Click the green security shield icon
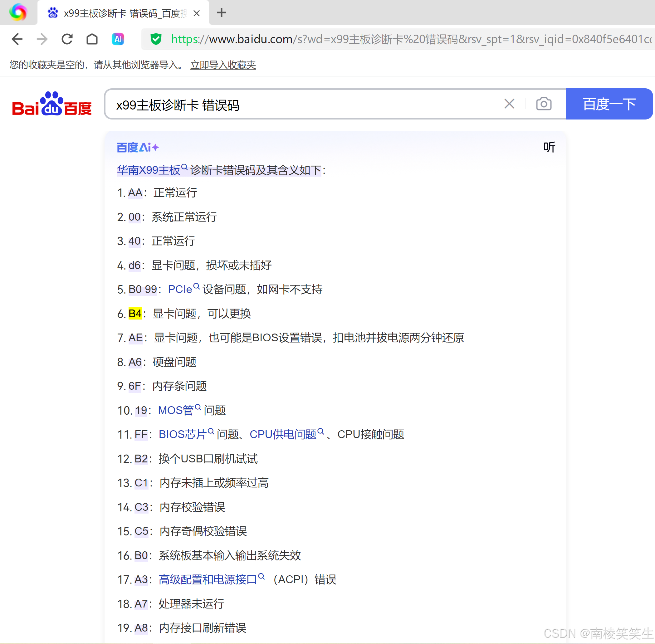The height and width of the screenshot is (644, 655). tap(156, 39)
